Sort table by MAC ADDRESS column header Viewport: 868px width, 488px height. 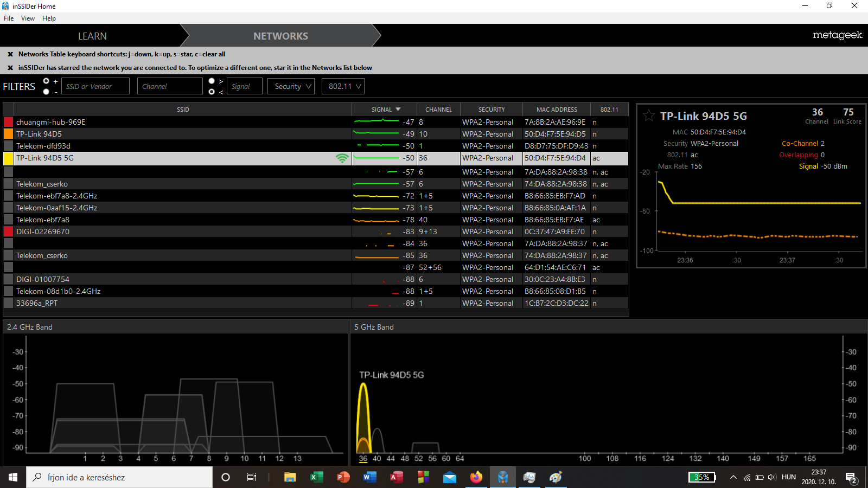[557, 110]
